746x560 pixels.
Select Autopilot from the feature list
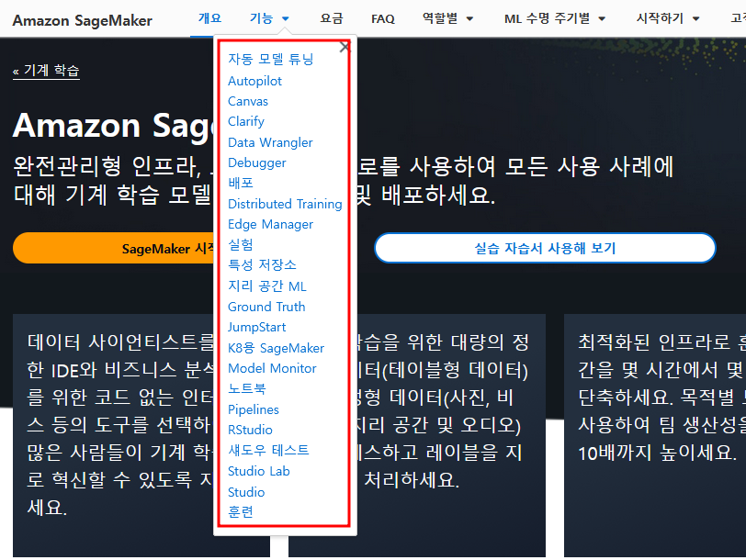pyautogui.click(x=255, y=81)
